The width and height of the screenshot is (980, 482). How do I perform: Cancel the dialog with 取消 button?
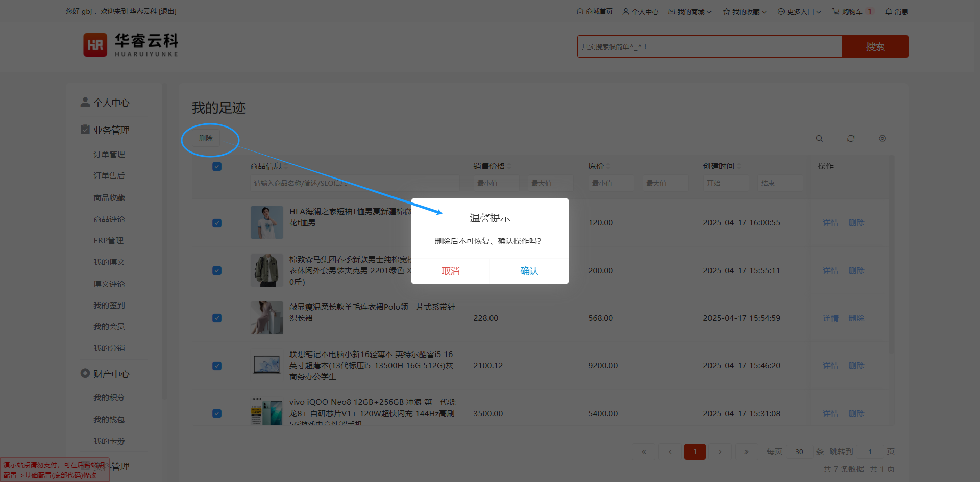pos(450,271)
